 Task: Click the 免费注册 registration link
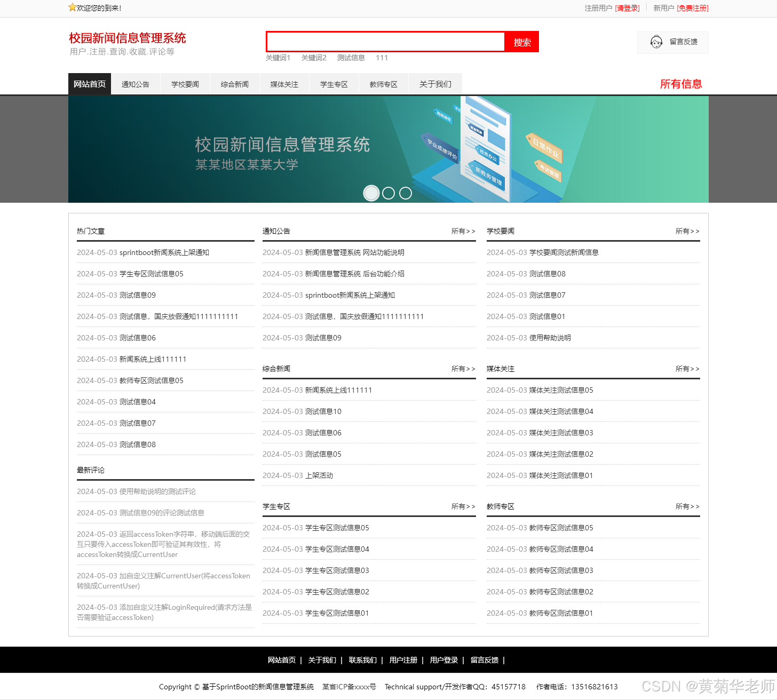coord(693,8)
